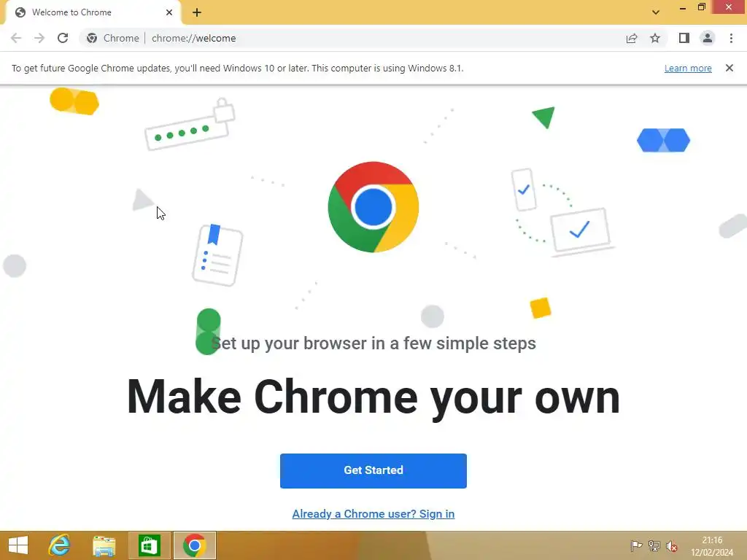Click Already a Chrome user? Sign in
This screenshot has width=747, height=560.
point(373,514)
